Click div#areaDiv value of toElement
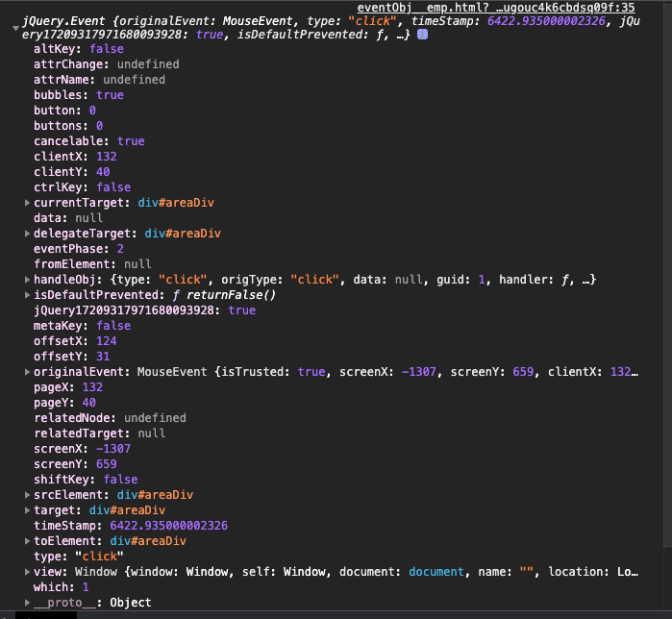This screenshot has width=672, height=619. click(148, 541)
